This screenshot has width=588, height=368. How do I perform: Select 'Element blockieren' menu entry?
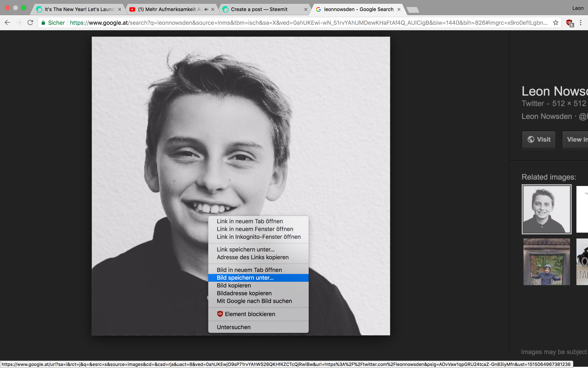click(258, 314)
